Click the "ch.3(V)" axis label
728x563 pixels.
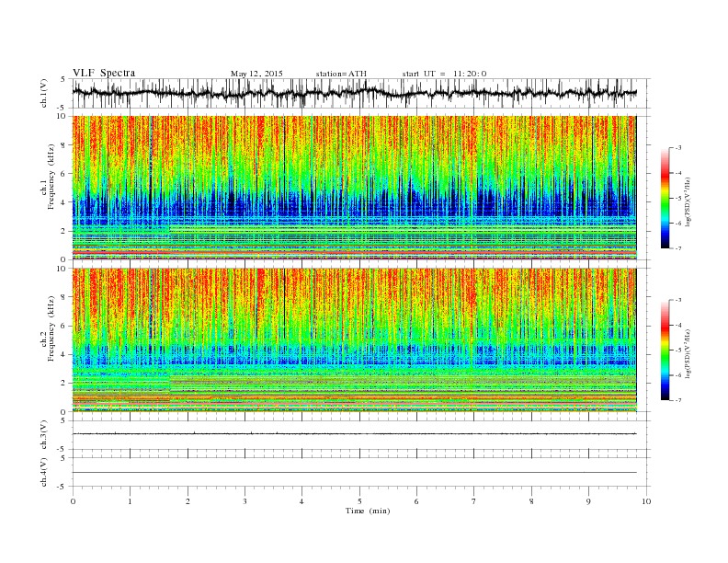click(43, 435)
